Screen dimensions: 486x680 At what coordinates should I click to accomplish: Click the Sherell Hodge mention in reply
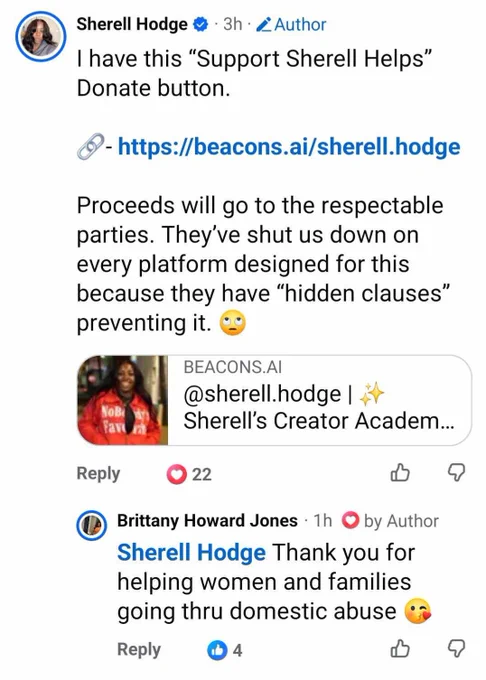(x=191, y=552)
